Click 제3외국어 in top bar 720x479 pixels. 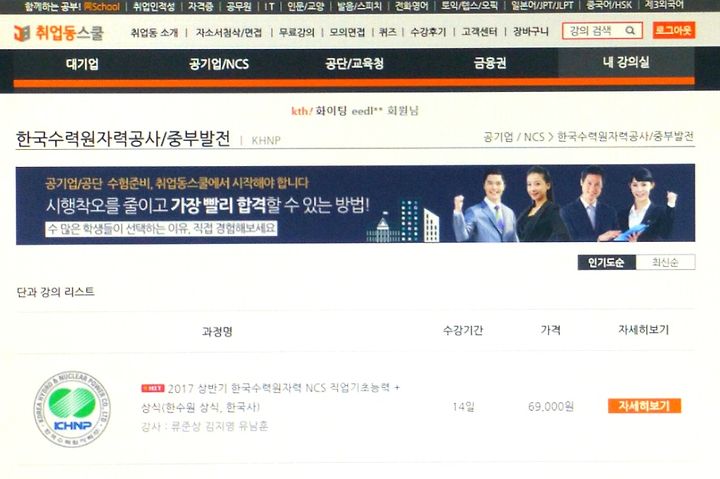[664, 5]
